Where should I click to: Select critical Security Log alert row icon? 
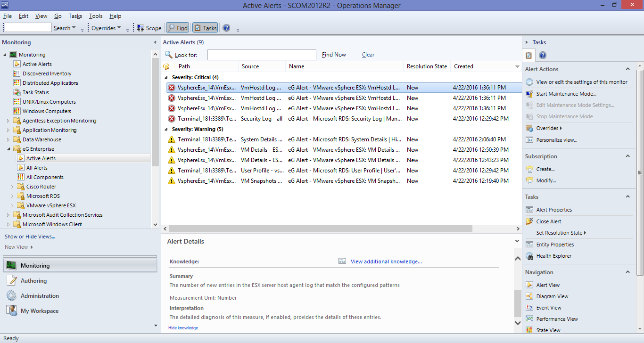pyautogui.click(x=172, y=119)
